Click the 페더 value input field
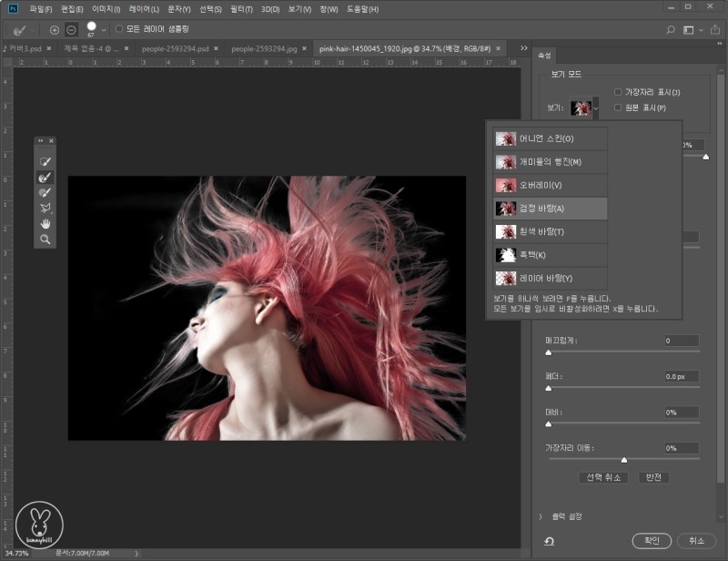This screenshot has width=728, height=561. tap(681, 376)
